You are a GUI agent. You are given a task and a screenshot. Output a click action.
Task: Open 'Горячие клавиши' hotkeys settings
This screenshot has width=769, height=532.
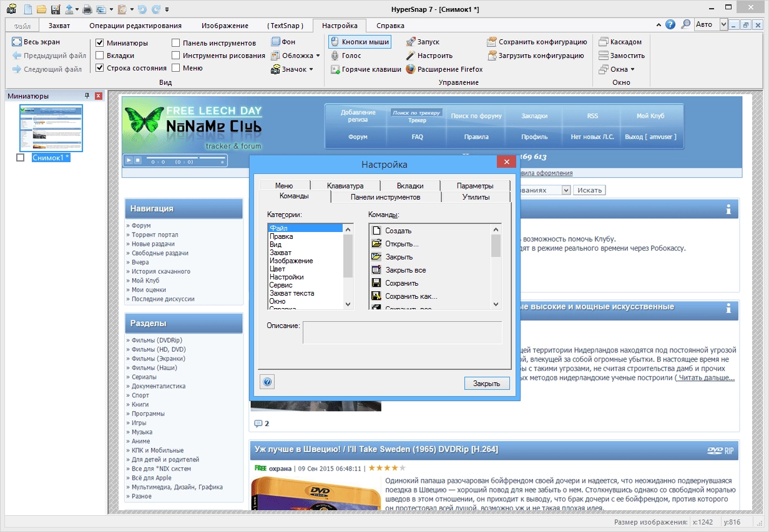pos(366,69)
